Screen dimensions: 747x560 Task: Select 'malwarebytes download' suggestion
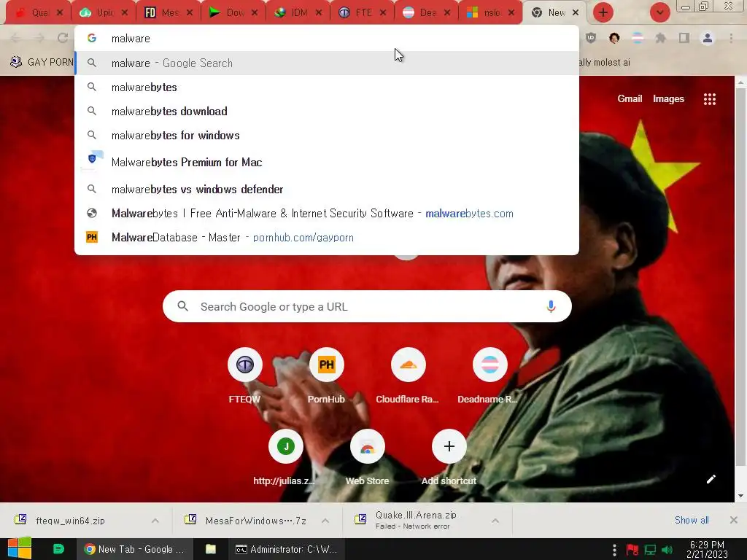point(327,112)
